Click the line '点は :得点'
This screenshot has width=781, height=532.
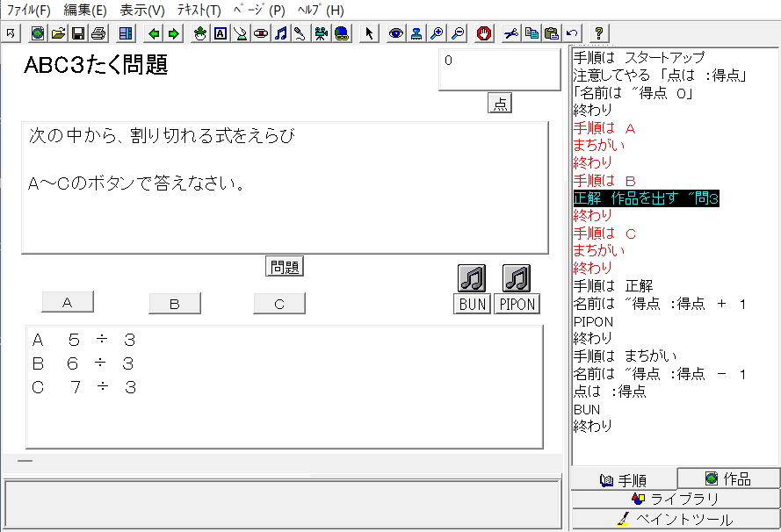coord(610,392)
